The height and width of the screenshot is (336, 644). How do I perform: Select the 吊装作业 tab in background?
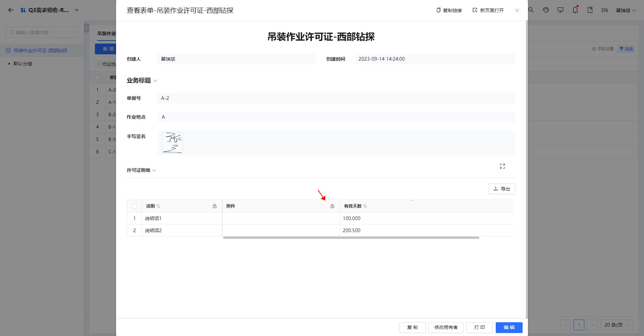pos(107,33)
